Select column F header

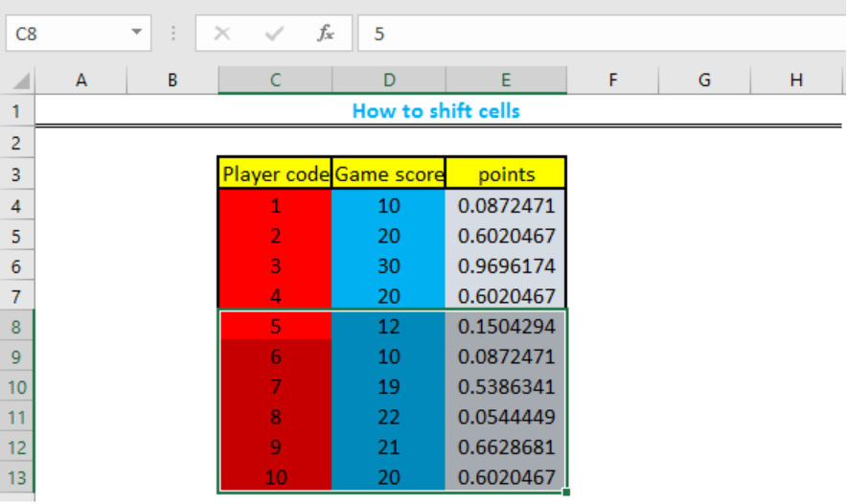612,80
